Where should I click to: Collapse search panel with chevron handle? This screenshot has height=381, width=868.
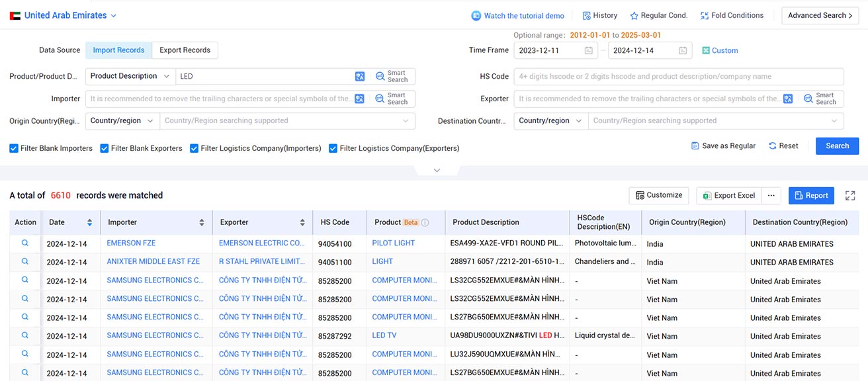pyautogui.click(x=437, y=171)
